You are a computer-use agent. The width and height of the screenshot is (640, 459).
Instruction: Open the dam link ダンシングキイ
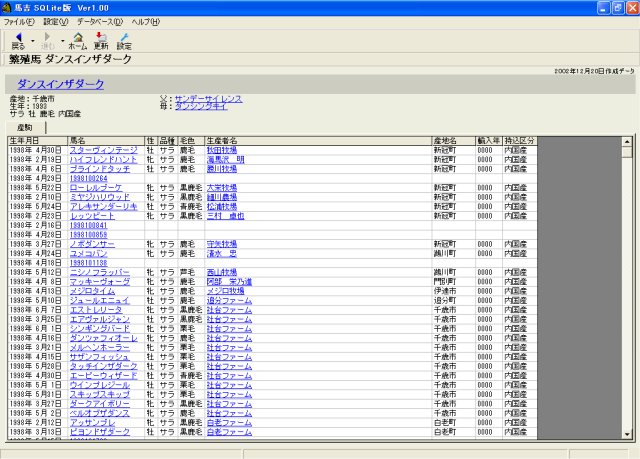pos(201,106)
